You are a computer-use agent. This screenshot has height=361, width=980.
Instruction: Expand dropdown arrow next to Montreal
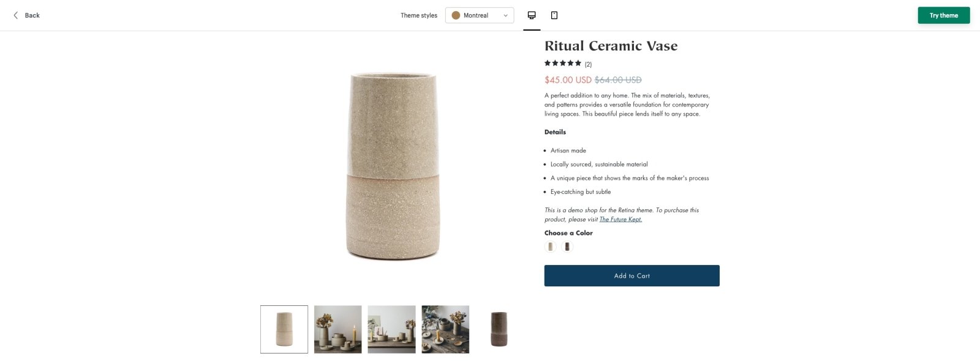(x=505, y=16)
